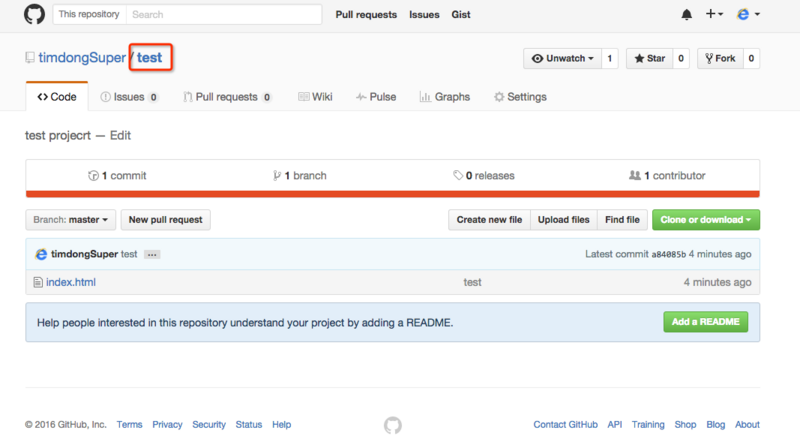The height and width of the screenshot is (439, 800).
Task: Go to Issues in top navigation
Action: tap(424, 15)
